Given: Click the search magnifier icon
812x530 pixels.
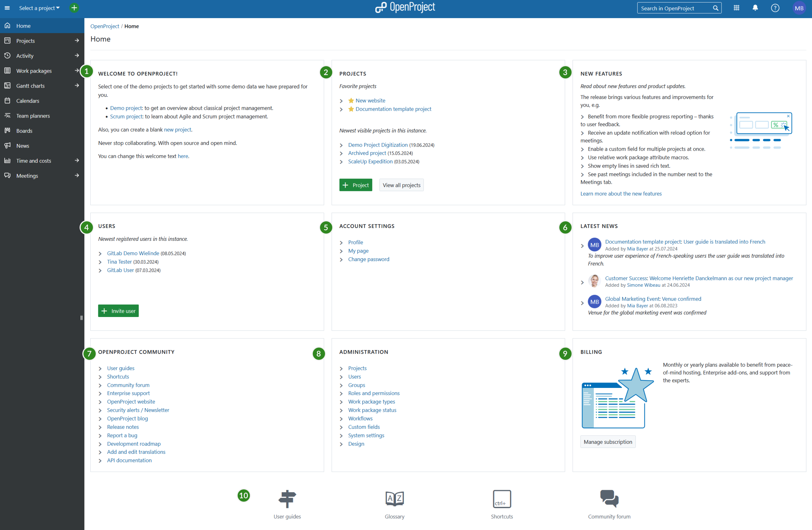Looking at the screenshot, I should pyautogui.click(x=715, y=8).
